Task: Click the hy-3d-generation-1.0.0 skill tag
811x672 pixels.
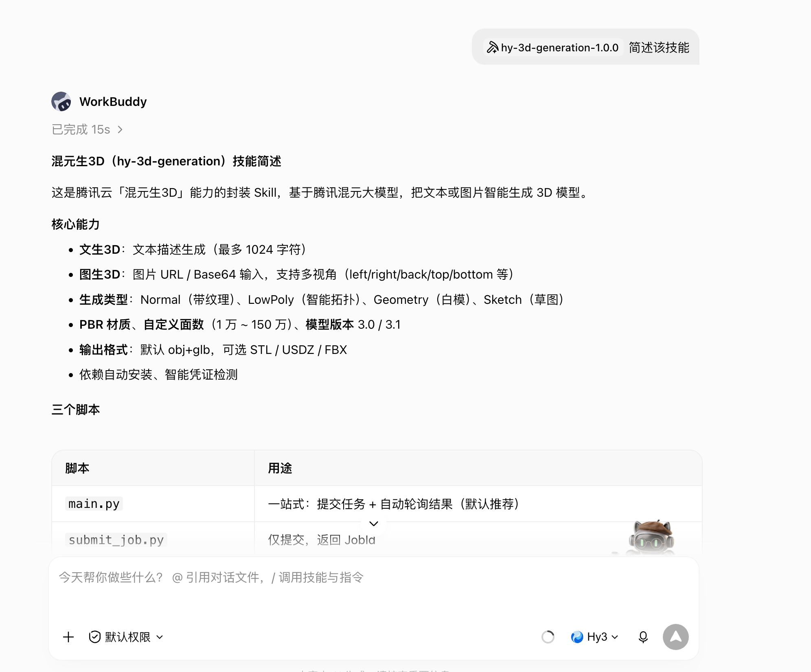Action: pos(553,48)
